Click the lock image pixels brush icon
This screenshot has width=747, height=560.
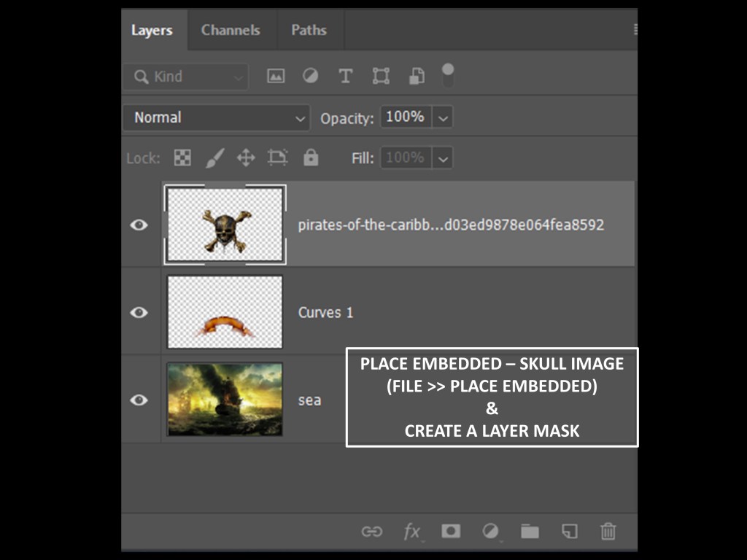pos(214,157)
